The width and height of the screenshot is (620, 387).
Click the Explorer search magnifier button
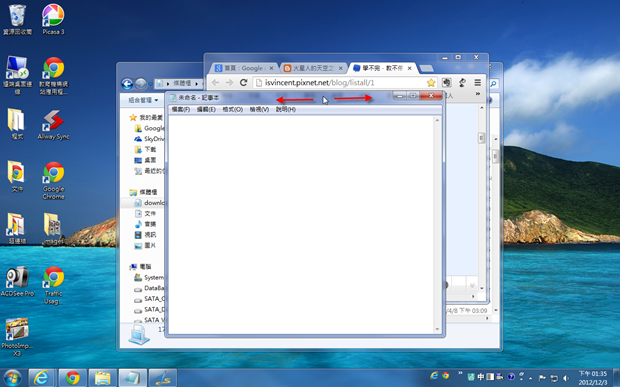point(493,84)
